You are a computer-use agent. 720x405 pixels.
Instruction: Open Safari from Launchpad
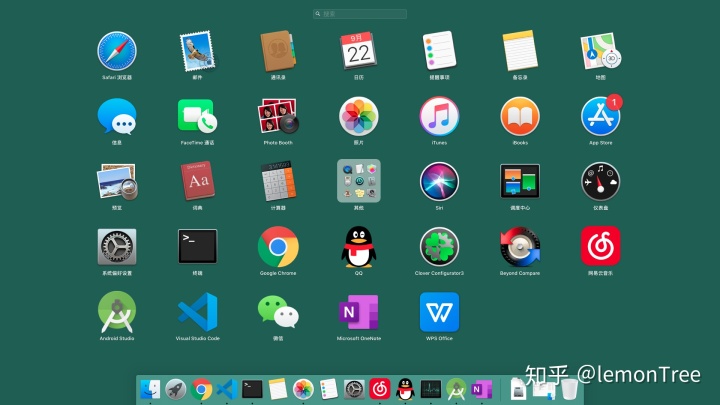click(117, 51)
